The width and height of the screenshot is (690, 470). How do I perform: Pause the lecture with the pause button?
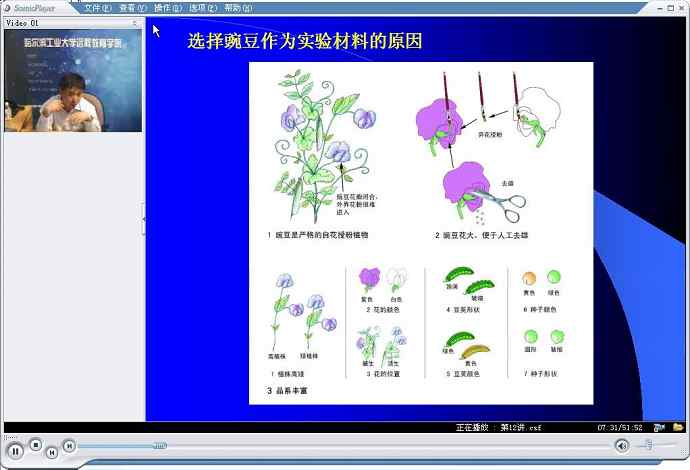point(15,451)
